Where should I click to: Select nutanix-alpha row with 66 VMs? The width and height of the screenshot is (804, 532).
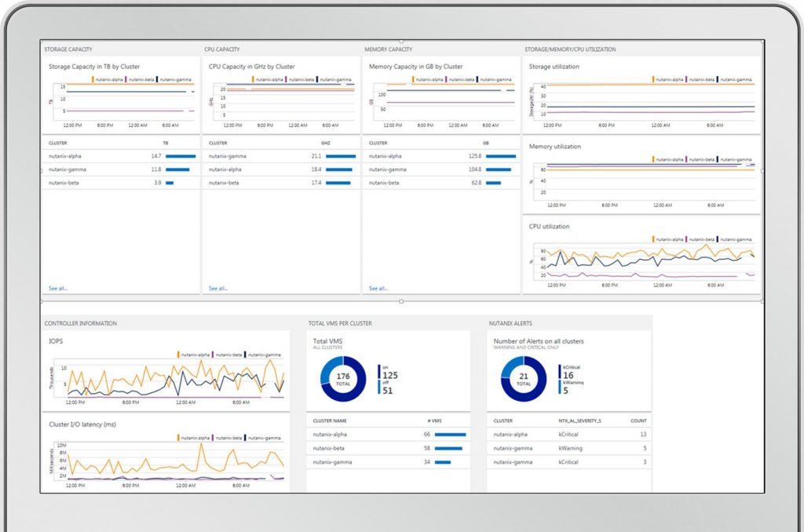(x=388, y=435)
